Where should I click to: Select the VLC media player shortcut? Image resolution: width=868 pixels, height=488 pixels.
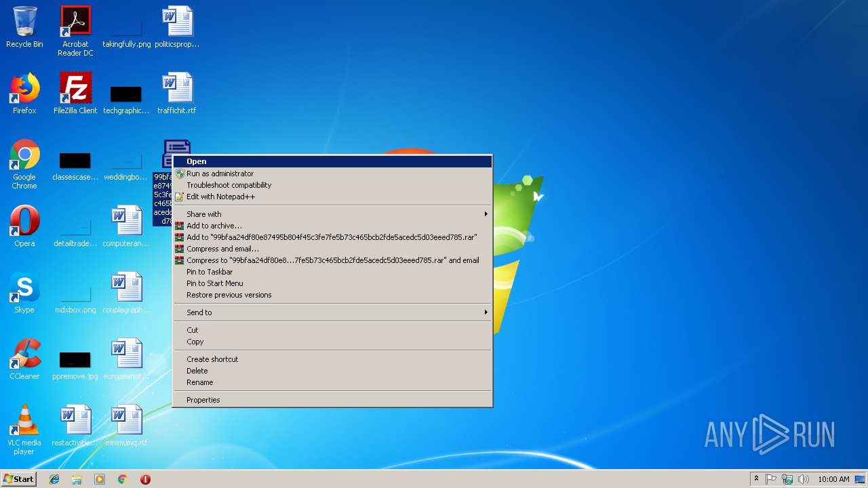click(x=24, y=430)
